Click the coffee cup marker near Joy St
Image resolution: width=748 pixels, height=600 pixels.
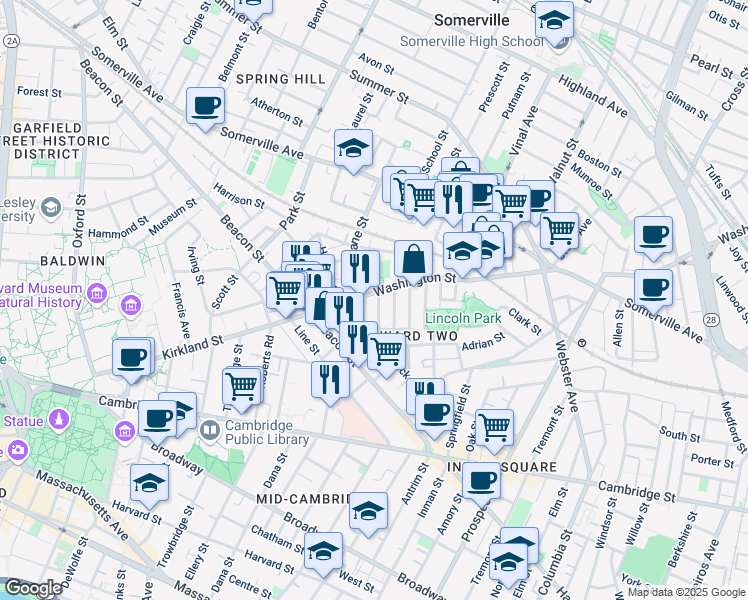point(654,236)
